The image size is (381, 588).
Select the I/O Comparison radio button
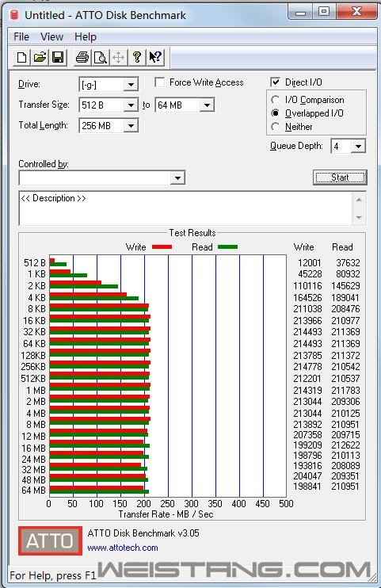(x=275, y=100)
